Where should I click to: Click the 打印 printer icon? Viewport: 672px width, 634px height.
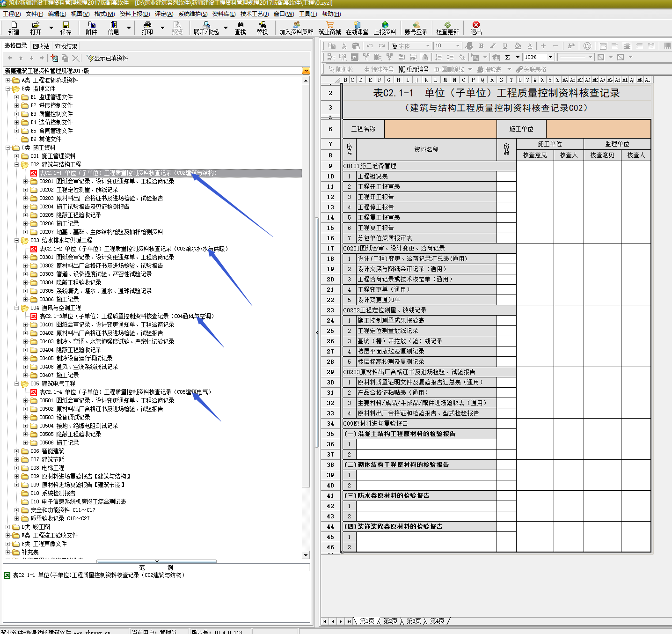[x=147, y=28]
